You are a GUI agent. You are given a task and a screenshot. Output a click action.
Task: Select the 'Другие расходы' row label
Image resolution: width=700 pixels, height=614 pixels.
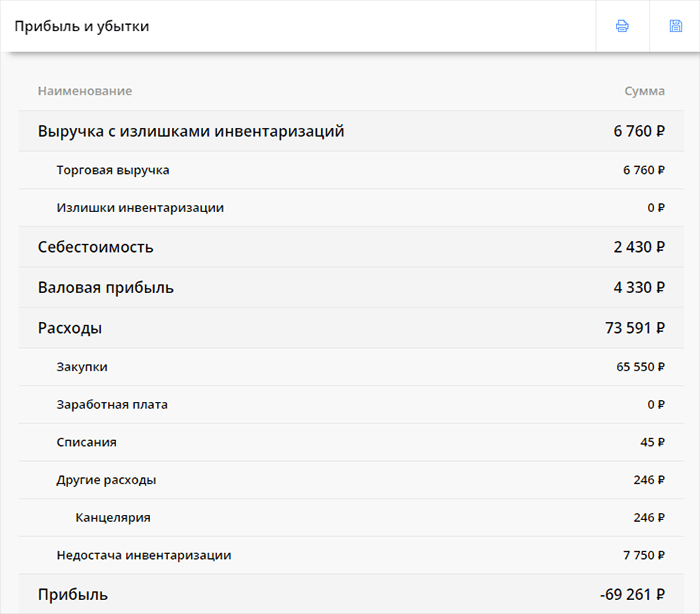click(106, 480)
